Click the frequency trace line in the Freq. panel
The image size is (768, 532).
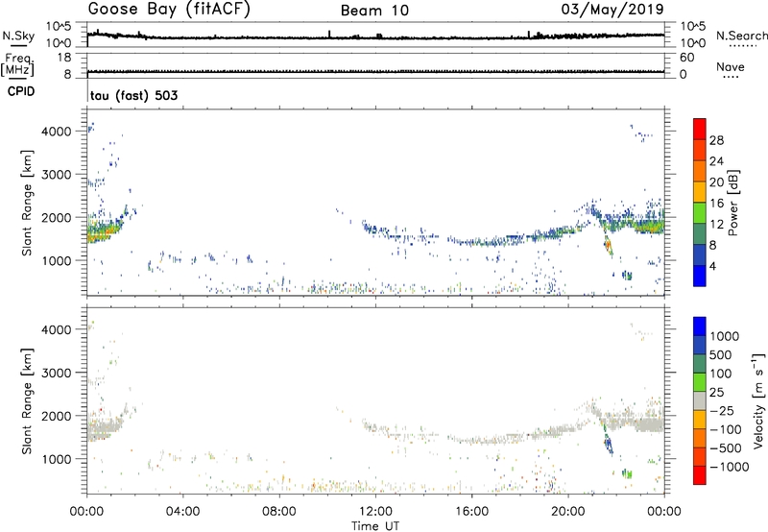(x=375, y=72)
